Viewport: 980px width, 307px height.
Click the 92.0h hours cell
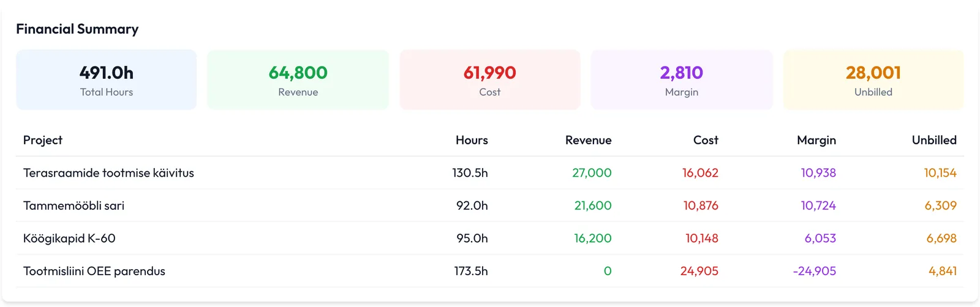(x=472, y=205)
